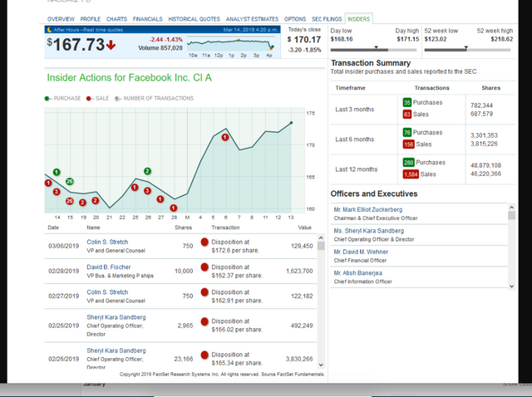Open the Overview tab
This screenshot has width=532, height=397.
click(61, 19)
